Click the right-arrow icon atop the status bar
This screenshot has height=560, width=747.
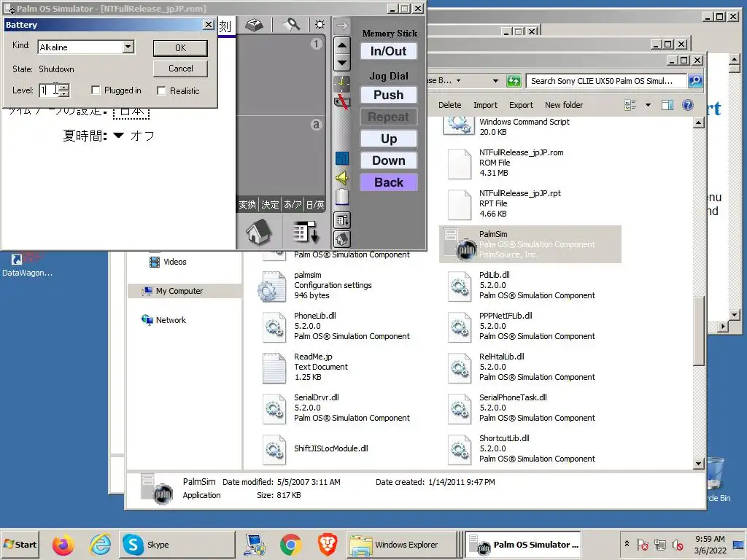[341, 26]
